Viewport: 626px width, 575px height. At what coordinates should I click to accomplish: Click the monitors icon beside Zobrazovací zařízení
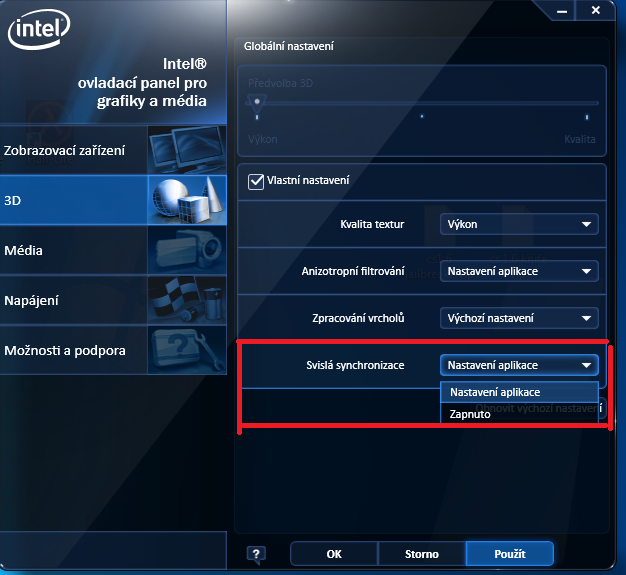click(187, 150)
